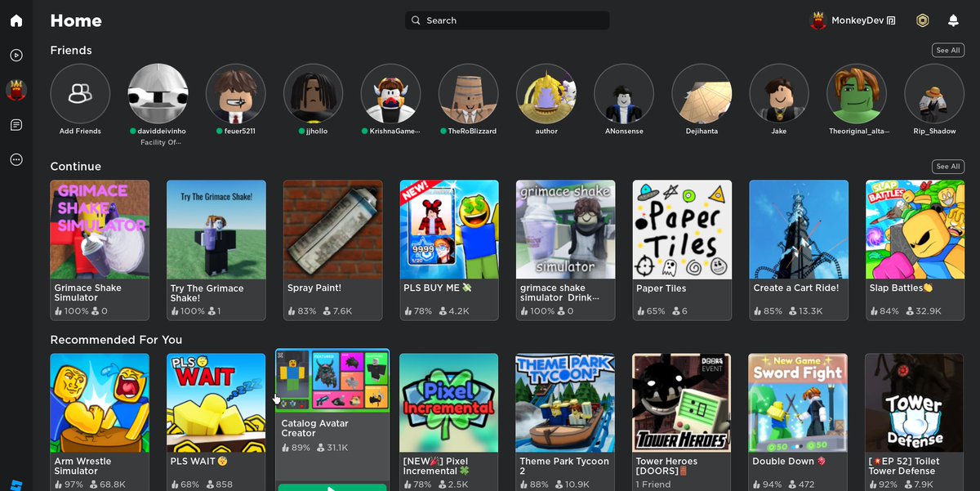Open the avatar icon in sidebar
Screen dimensions: 980x491
pyautogui.click(x=16, y=90)
